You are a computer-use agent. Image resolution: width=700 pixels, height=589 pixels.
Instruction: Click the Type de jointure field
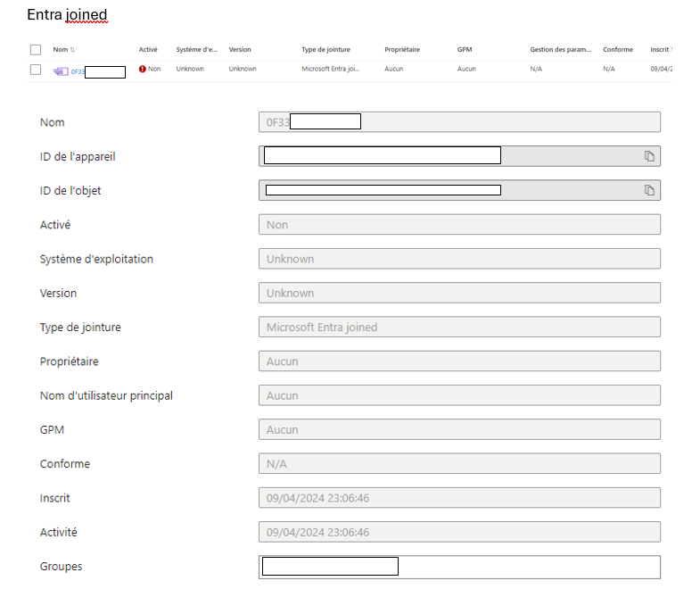[x=459, y=327]
